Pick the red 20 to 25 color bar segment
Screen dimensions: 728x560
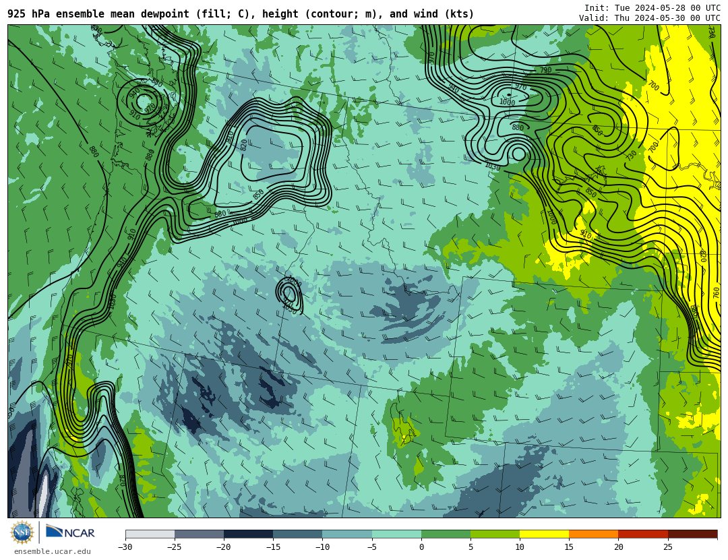click(643, 534)
